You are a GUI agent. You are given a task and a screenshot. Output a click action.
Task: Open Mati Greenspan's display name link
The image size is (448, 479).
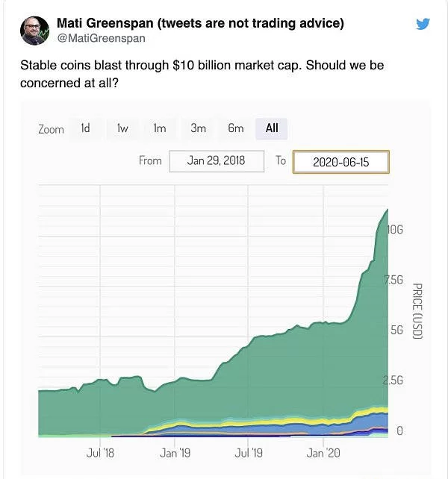pos(200,23)
